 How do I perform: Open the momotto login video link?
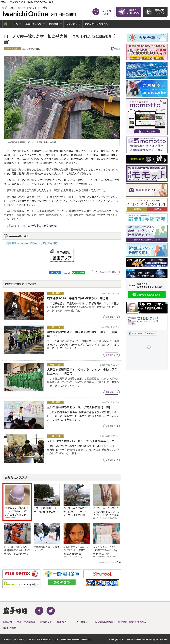tap(32, 243)
